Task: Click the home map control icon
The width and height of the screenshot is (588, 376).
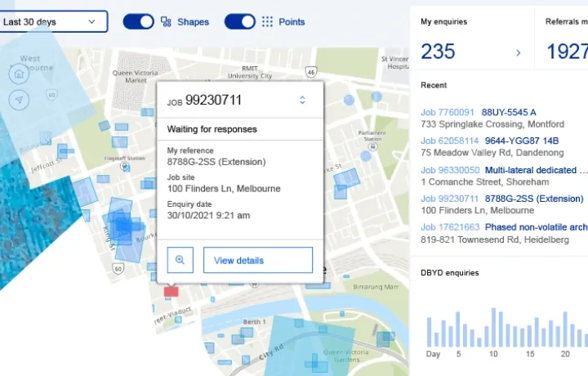Action: pos(18,72)
